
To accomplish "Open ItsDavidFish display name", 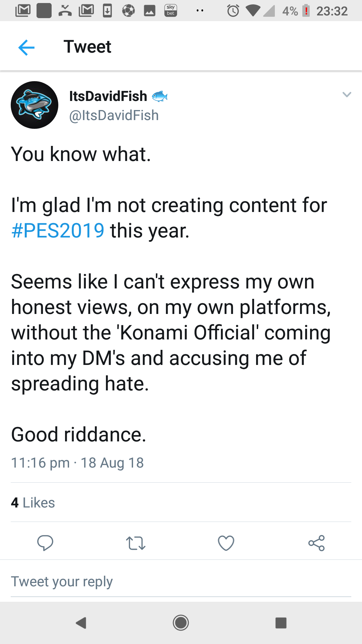I will pyautogui.click(x=108, y=96).
